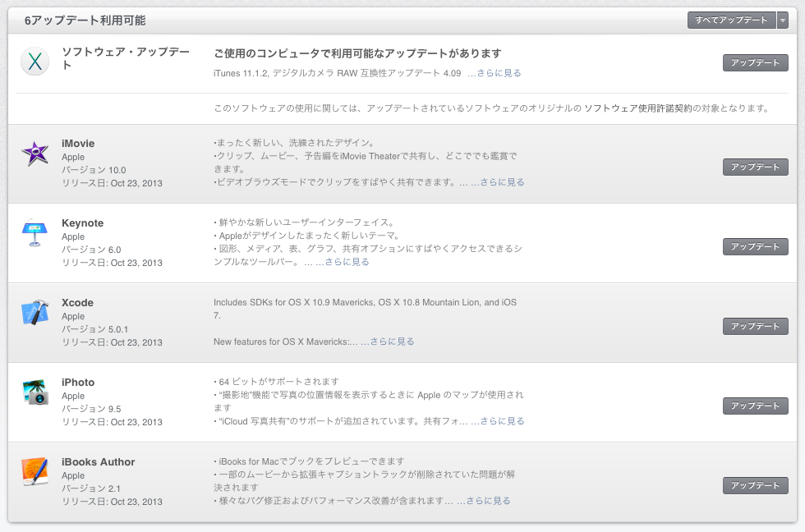Show more of the Xcode release notes
The width and height of the screenshot is (805, 532).
pos(392,342)
